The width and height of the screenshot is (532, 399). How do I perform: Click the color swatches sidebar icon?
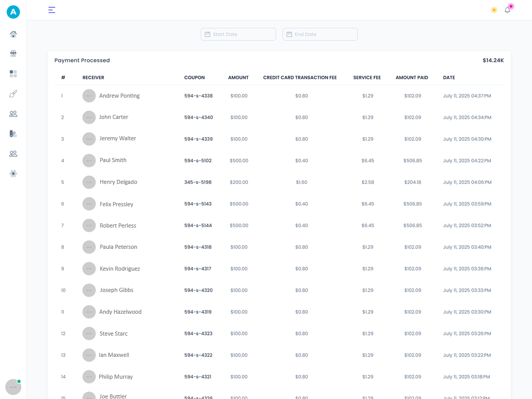[x=14, y=134]
